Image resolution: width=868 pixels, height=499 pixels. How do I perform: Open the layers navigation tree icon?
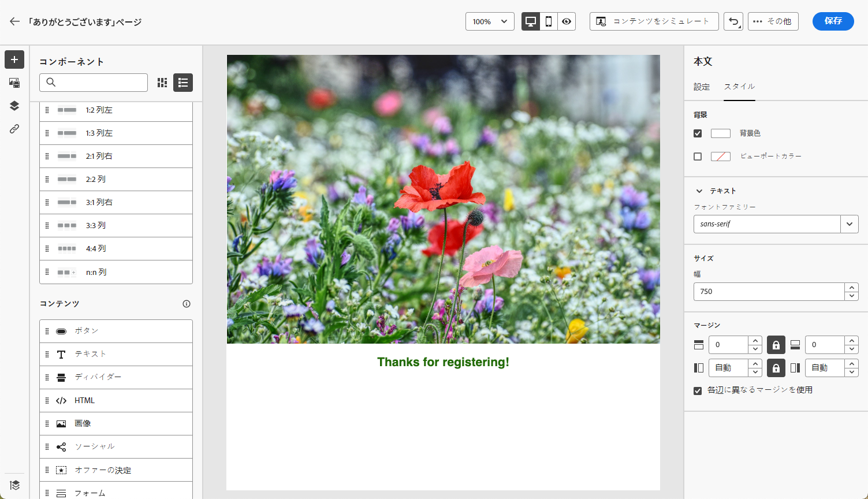14,106
